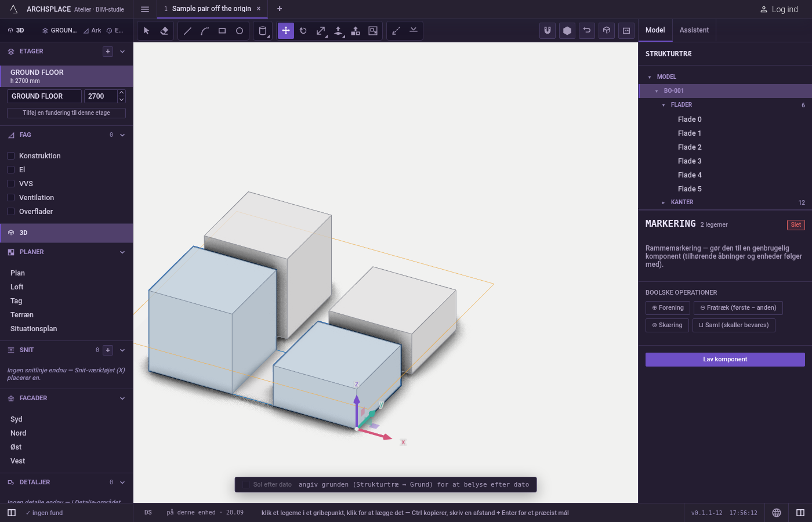Switch to the Assistent tab
The width and height of the screenshot is (812, 522).
coord(694,30)
